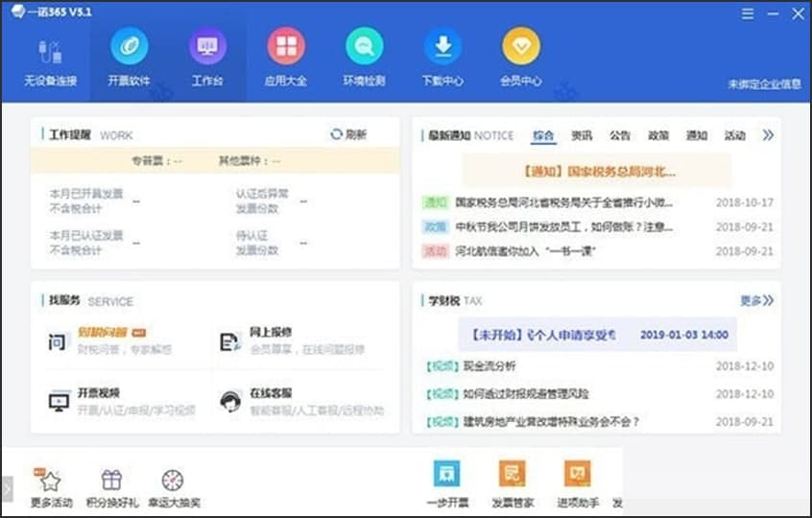This screenshot has height=518, width=812.
Task: Go to 会员中心 member center
Action: [x=521, y=47]
